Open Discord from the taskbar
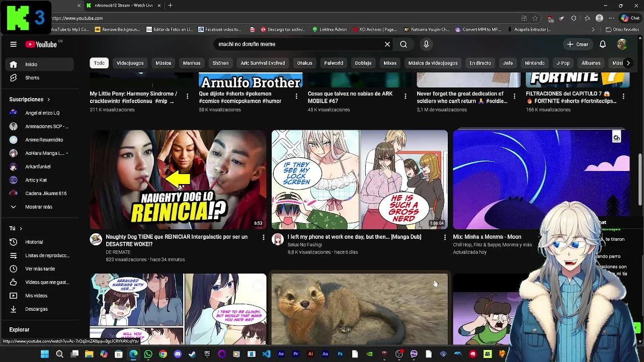The height and width of the screenshot is (362, 644). click(x=178, y=354)
